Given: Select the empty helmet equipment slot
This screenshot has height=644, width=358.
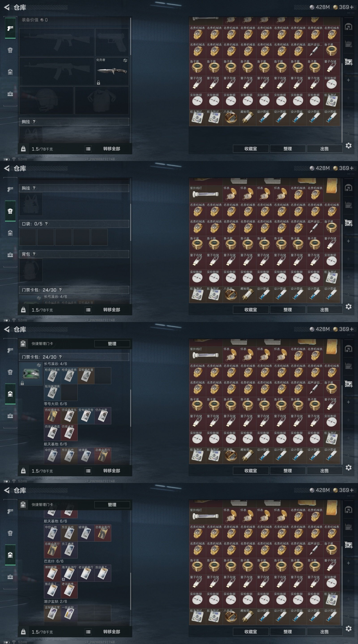Looking at the screenshot, I should [x=46, y=100].
